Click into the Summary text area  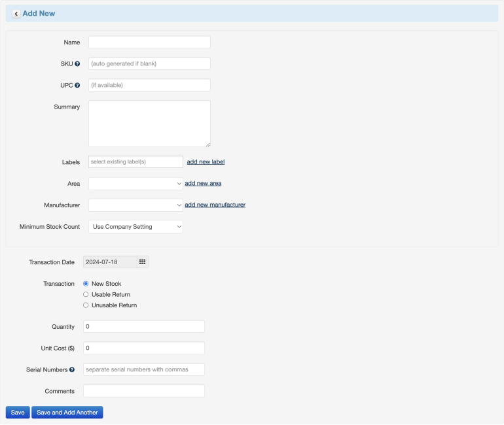(149, 124)
